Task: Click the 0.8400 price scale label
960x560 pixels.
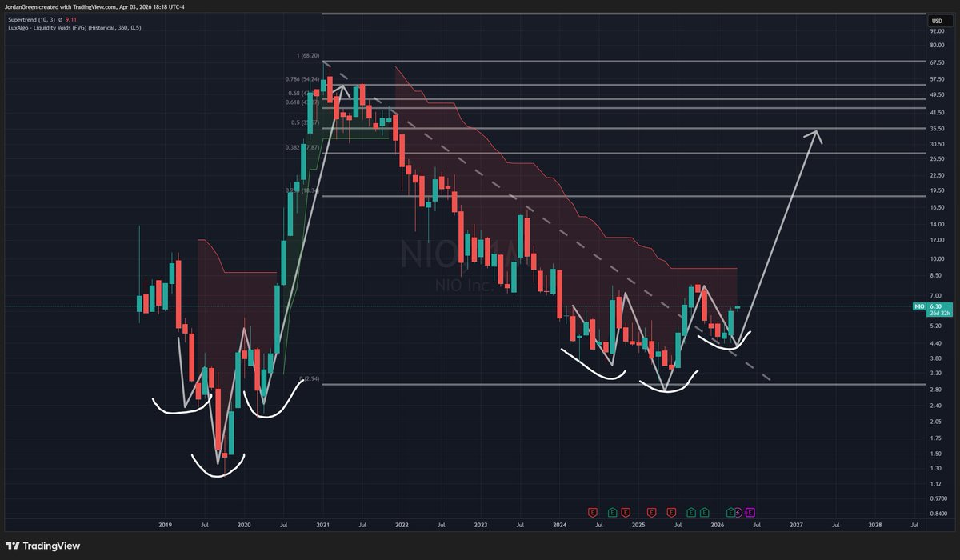Action: [939, 513]
